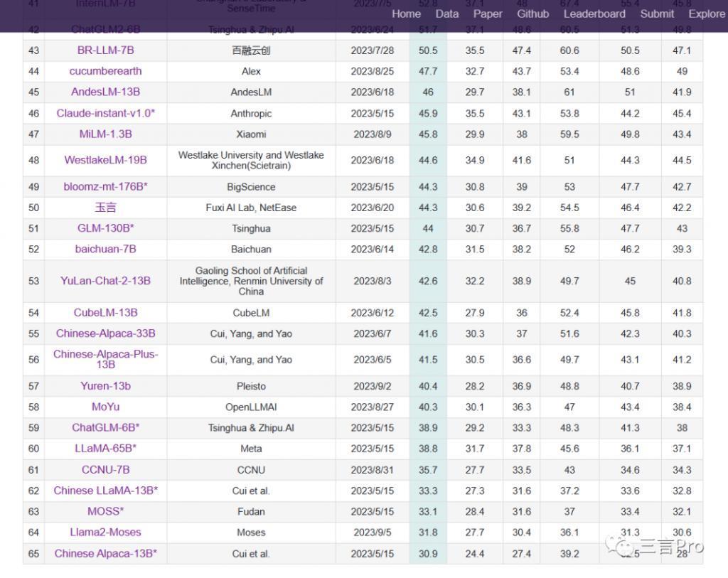Open the Explore nav item
This screenshot has width=728, height=578.
(x=707, y=14)
